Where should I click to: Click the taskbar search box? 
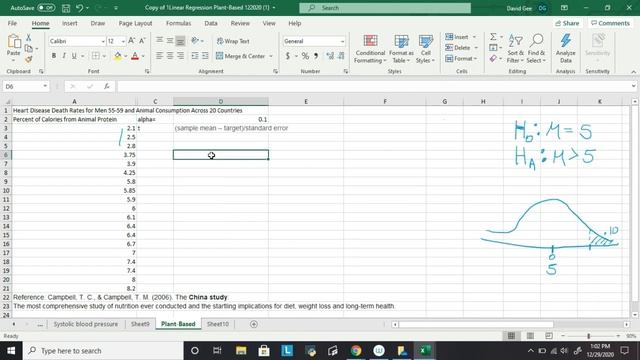point(103,351)
